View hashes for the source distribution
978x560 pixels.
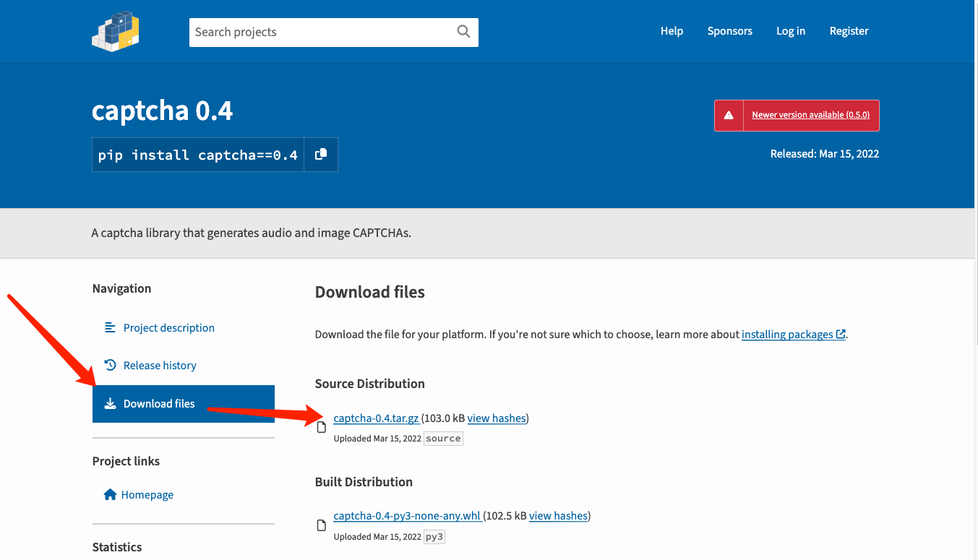coord(497,418)
